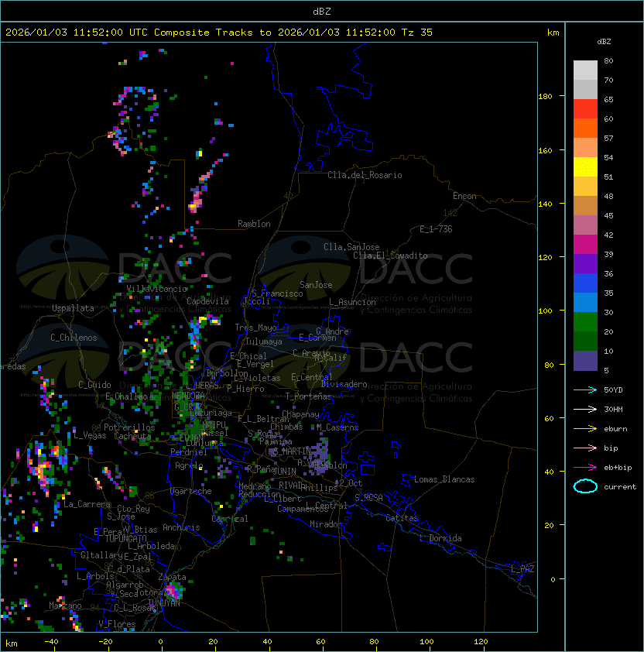Click the magenta eb+bip arrow icon

point(585,468)
